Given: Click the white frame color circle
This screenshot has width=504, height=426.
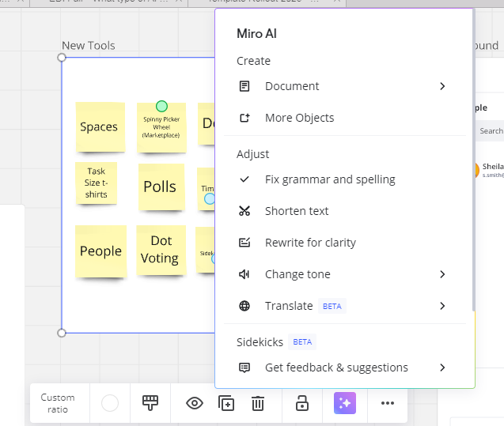Looking at the screenshot, I should [x=110, y=403].
